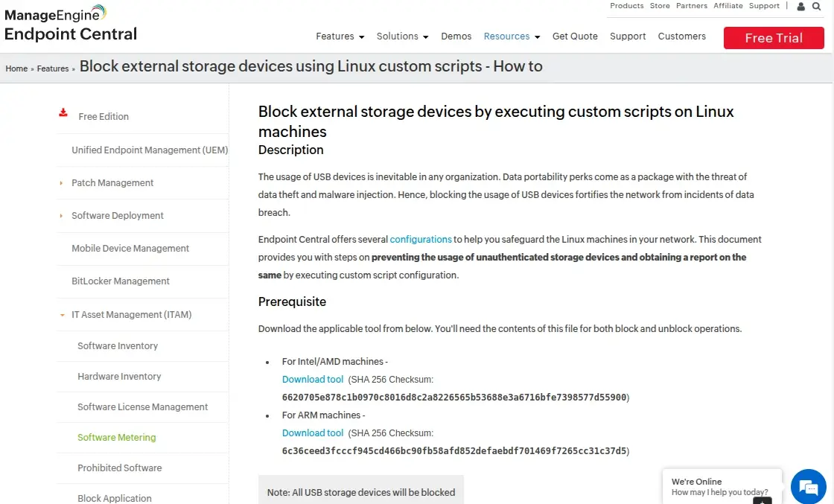This screenshot has height=504, width=834.
Task: Open Software License Management sidebar item
Action: coord(142,407)
